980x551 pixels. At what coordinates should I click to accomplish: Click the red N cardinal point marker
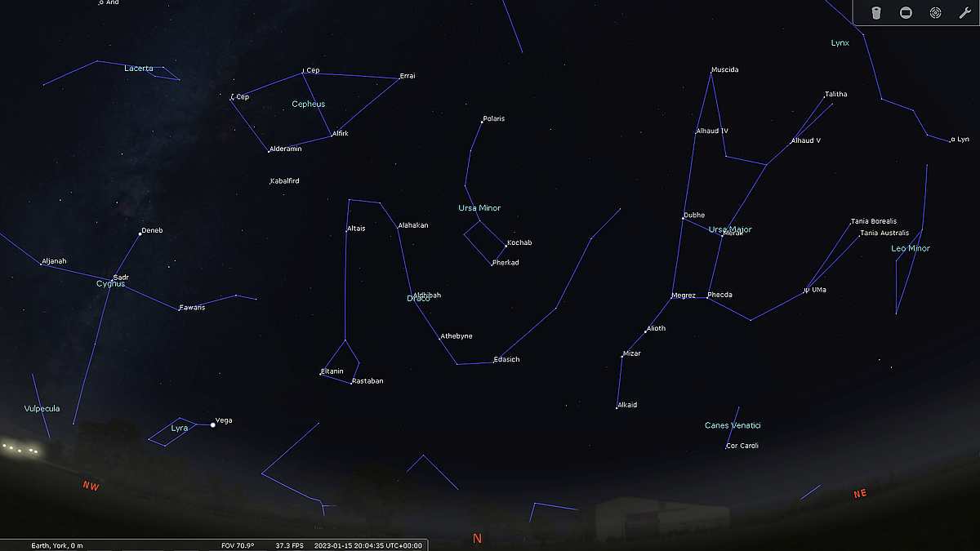pyautogui.click(x=478, y=539)
